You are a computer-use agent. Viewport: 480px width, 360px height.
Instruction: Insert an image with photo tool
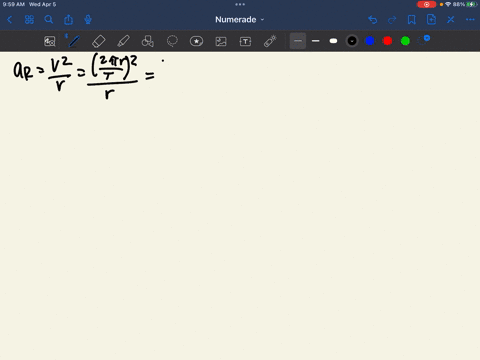(x=221, y=41)
